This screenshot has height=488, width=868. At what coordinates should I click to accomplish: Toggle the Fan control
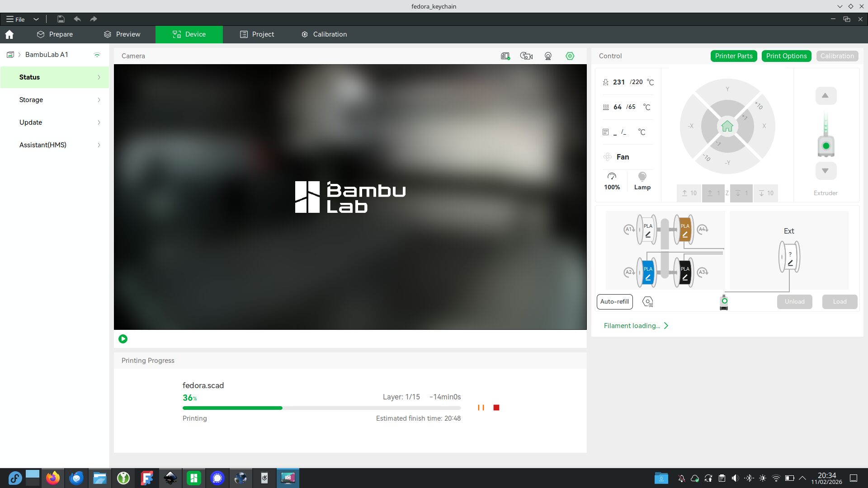pyautogui.click(x=617, y=157)
